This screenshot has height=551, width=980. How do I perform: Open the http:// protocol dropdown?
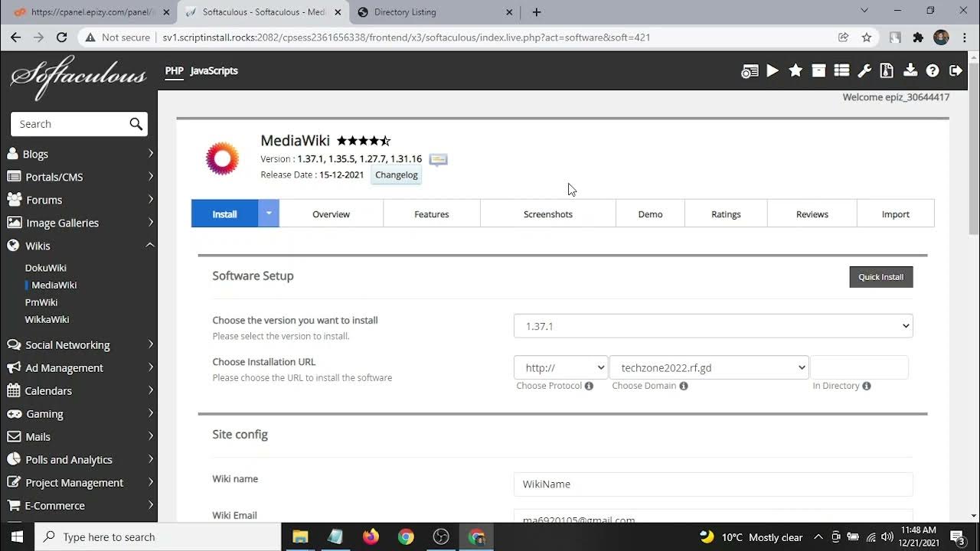click(x=560, y=367)
